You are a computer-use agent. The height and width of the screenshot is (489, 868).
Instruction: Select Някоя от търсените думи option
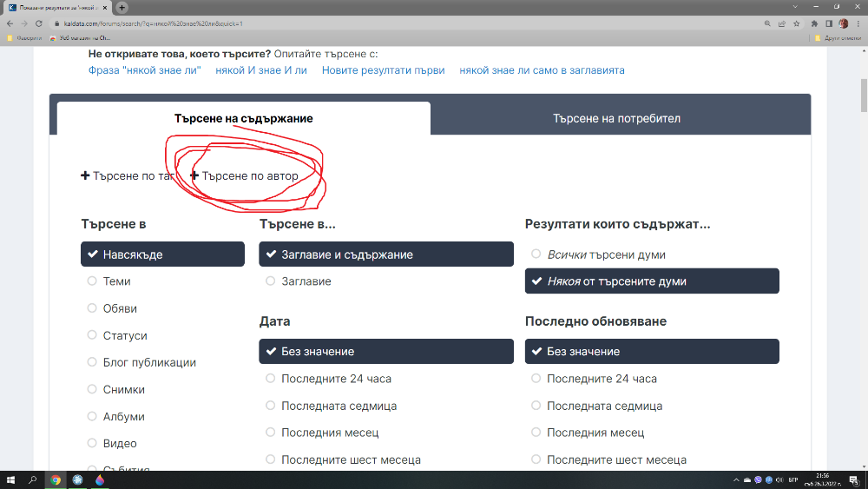[x=652, y=281]
